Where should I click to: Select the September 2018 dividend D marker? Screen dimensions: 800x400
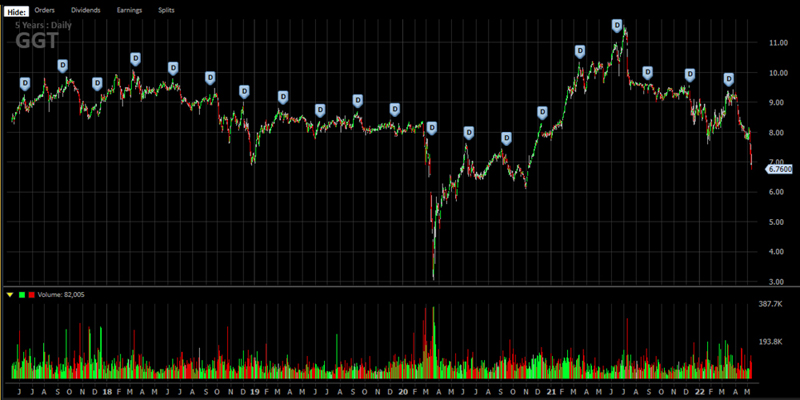coord(210,78)
